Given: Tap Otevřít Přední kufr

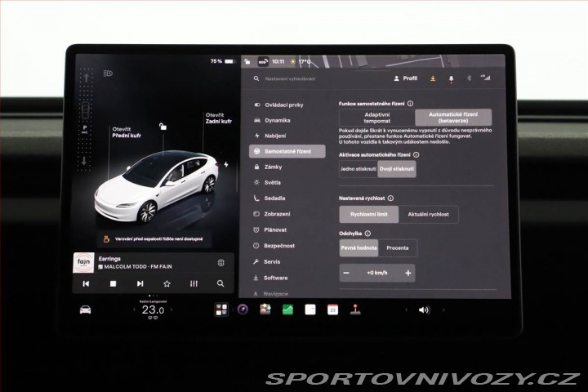Looking at the screenshot, I should (x=127, y=132).
